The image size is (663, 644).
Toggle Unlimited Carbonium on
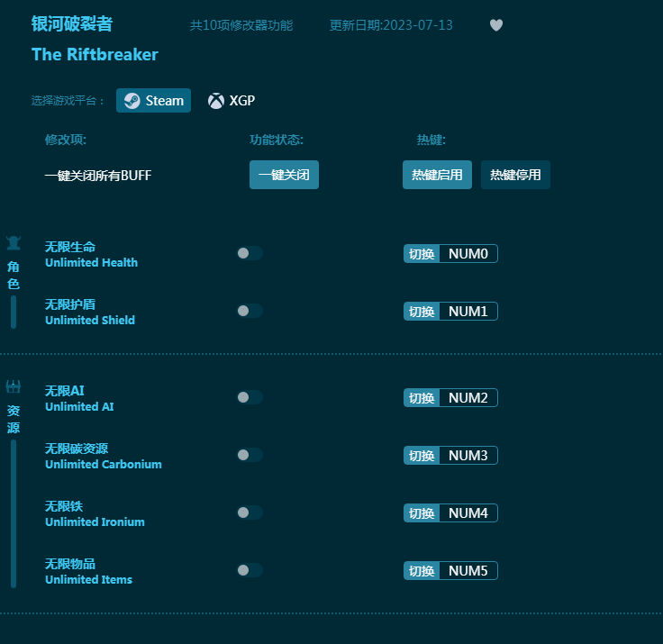[x=250, y=455]
